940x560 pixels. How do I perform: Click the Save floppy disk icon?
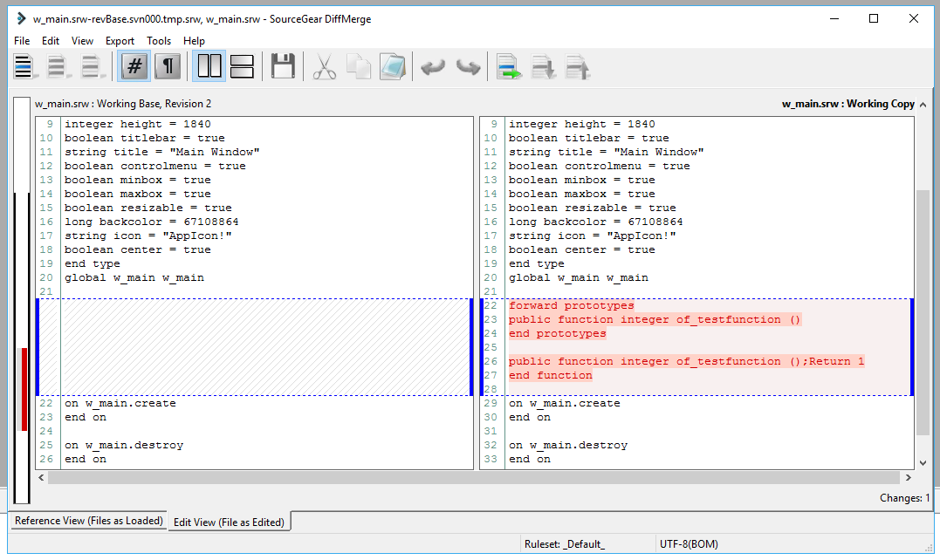pos(283,66)
